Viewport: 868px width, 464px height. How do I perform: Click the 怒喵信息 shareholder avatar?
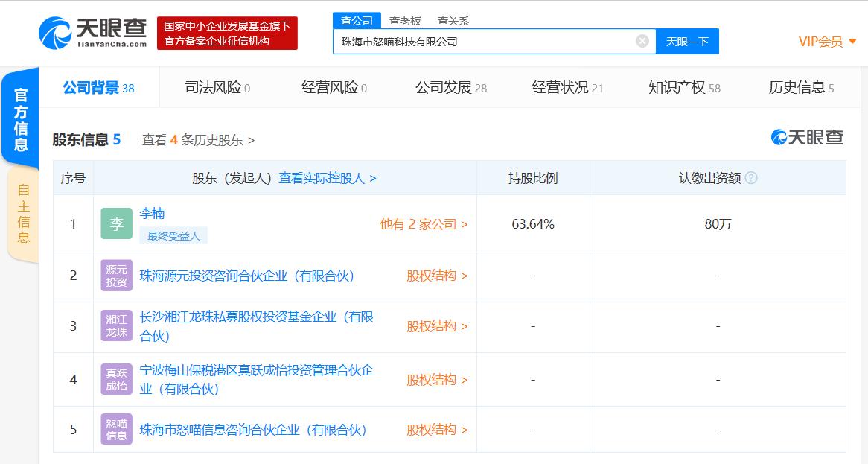pos(115,429)
